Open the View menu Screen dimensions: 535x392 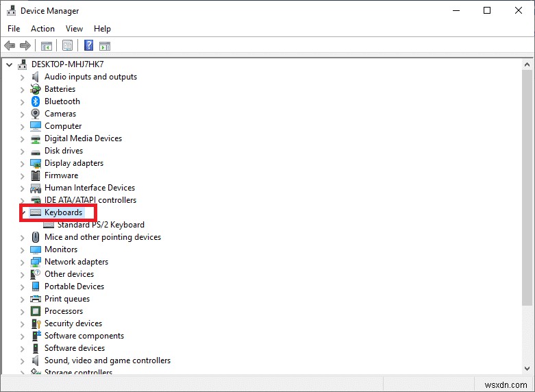click(x=74, y=29)
